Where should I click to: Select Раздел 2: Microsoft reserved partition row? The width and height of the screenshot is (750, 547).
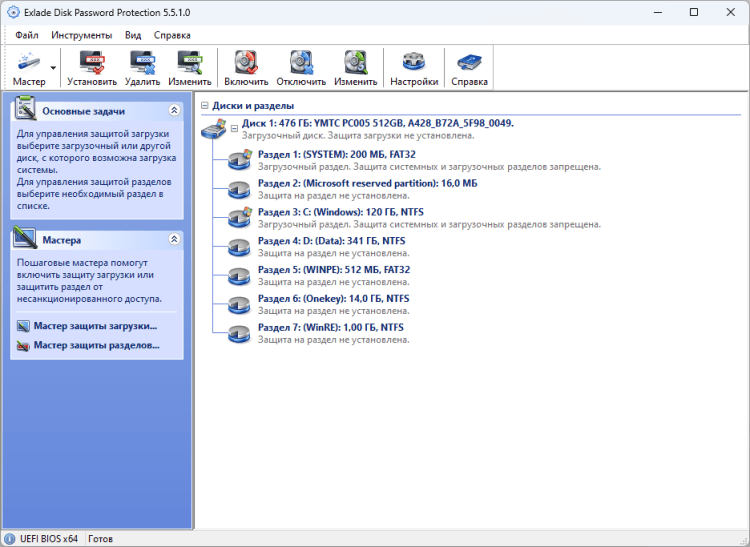pyautogui.click(x=367, y=189)
